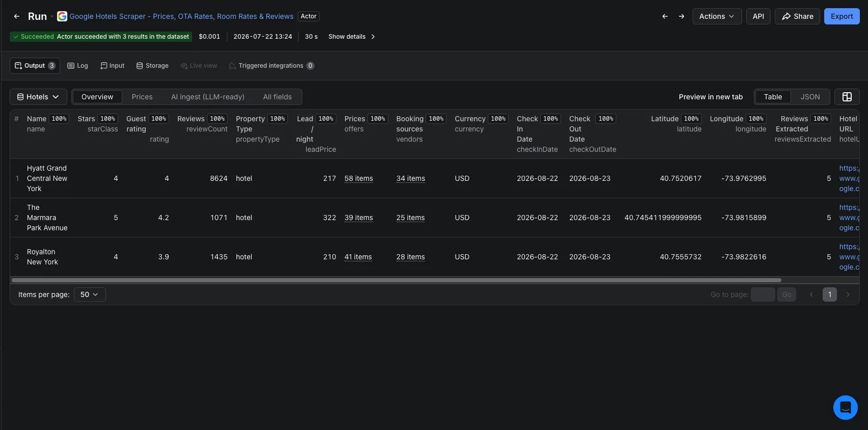This screenshot has height=430, width=868.
Task: Click the Lead / night column header
Action: click(316, 134)
